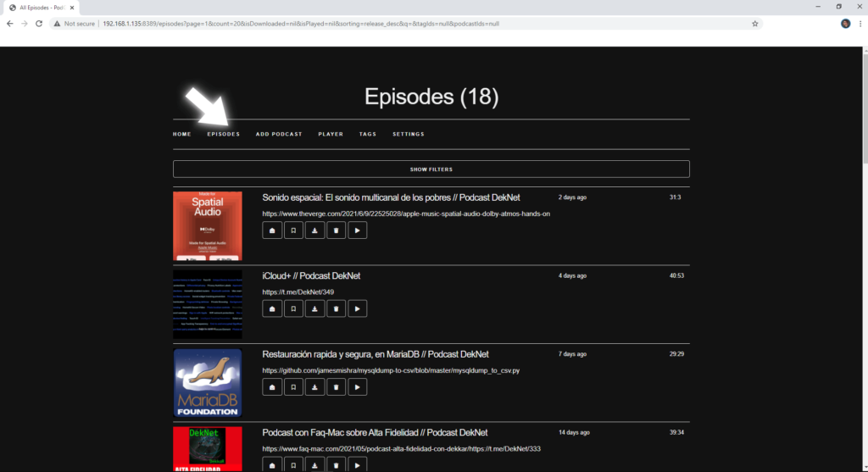Download the Sonido espacial episode

pos(314,230)
